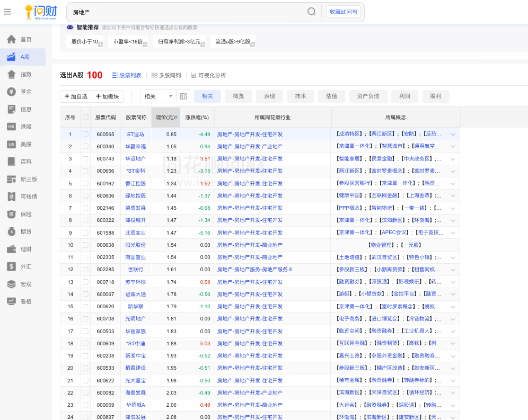Open the 看板 panel from the sidebar
Viewport: 528px width, 420px height.
coord(23,301)
